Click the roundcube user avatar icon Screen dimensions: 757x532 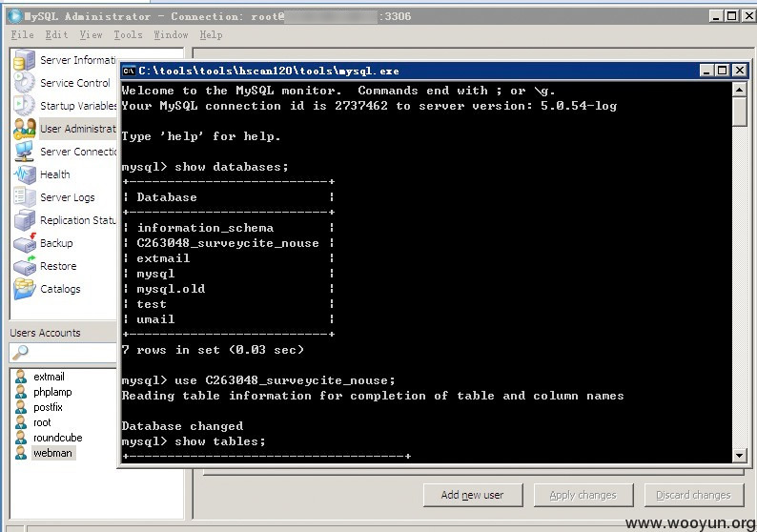click(x=21, y=438)
